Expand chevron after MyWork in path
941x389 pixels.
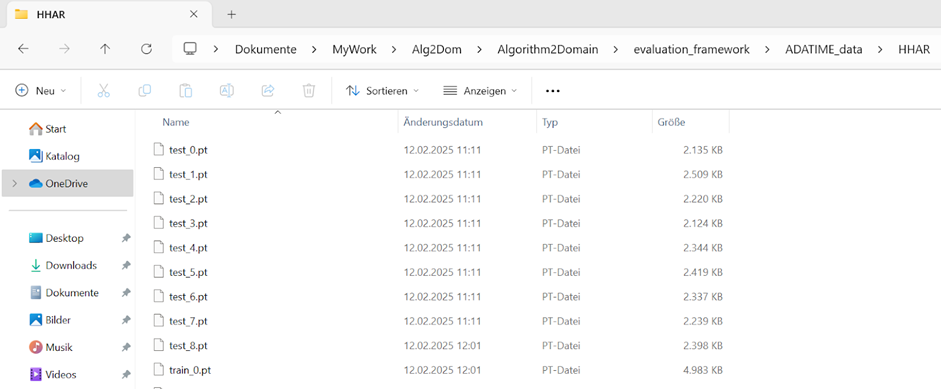click(x=394, y=50)
